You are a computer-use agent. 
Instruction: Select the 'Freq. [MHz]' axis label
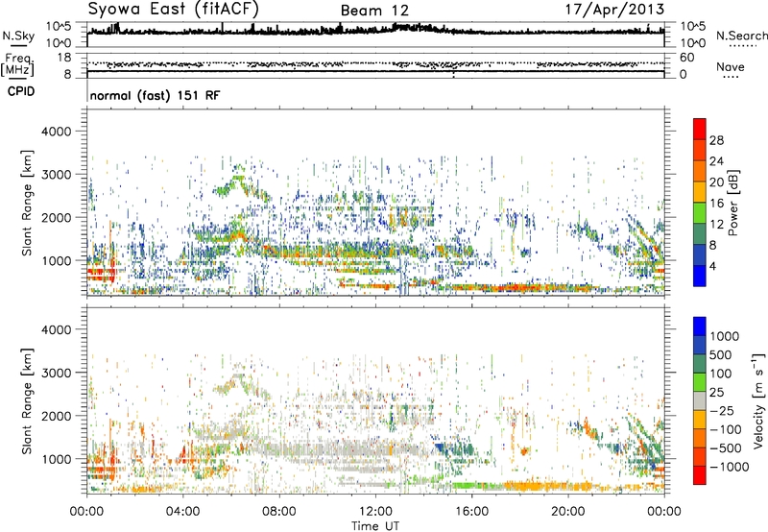pos(17,65)
